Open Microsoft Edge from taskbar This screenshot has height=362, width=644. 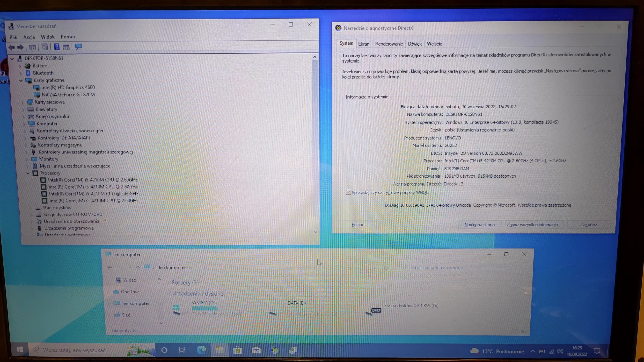click(x=201, y=350)
